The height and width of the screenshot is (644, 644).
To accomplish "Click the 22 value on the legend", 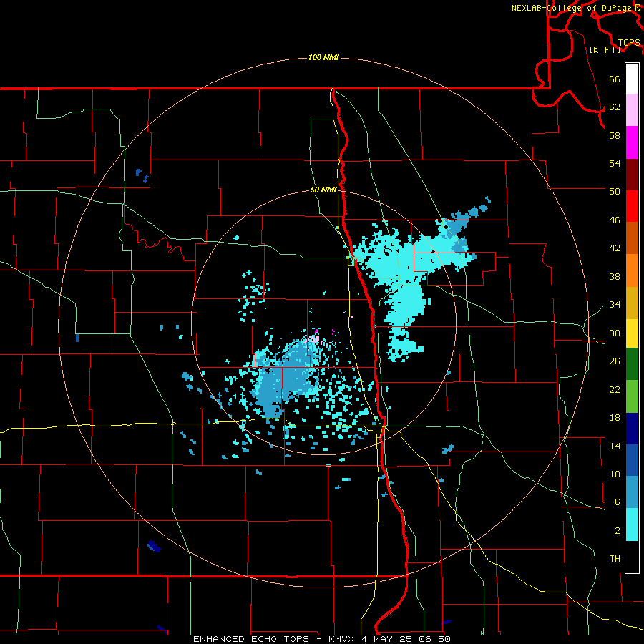I will click(615, 389).
